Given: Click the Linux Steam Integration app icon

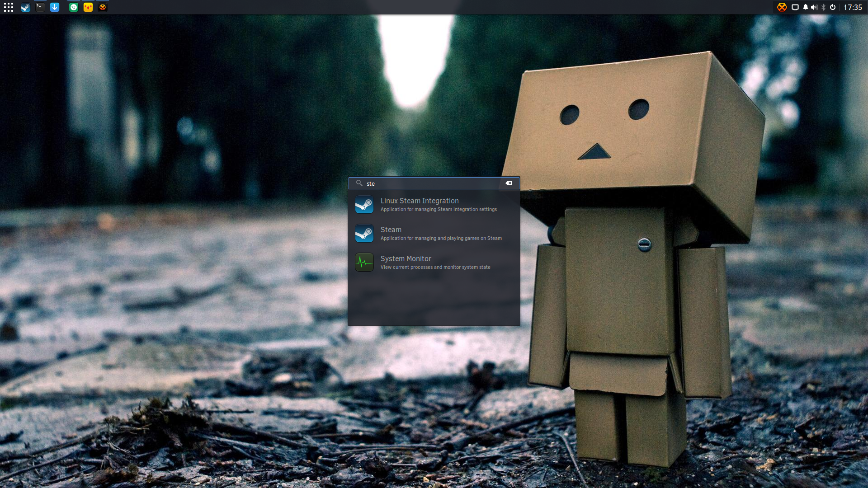Looking at the screenshot, I should (x=364, y=204).
